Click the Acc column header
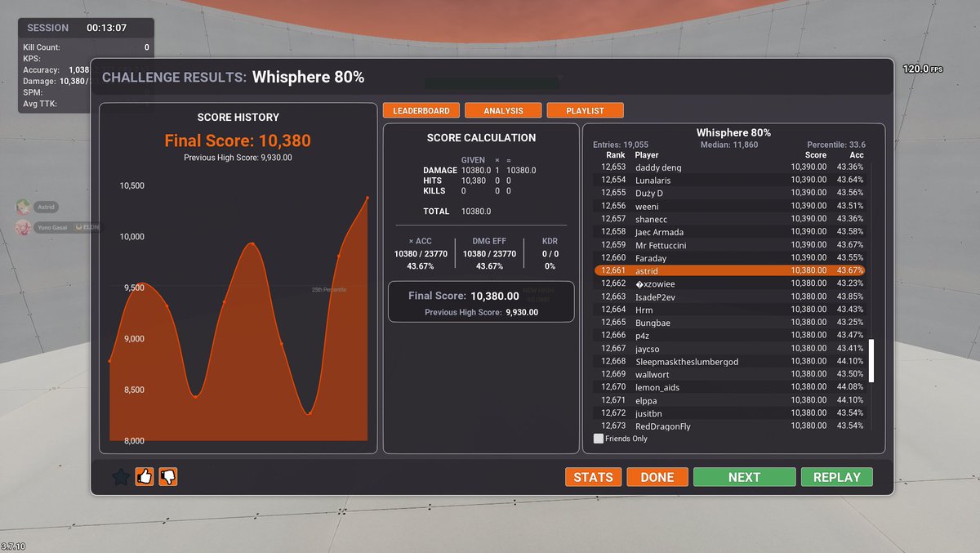The height and width of the screenshot is (553, 980). pyautogui.click(x=856, y=155)
